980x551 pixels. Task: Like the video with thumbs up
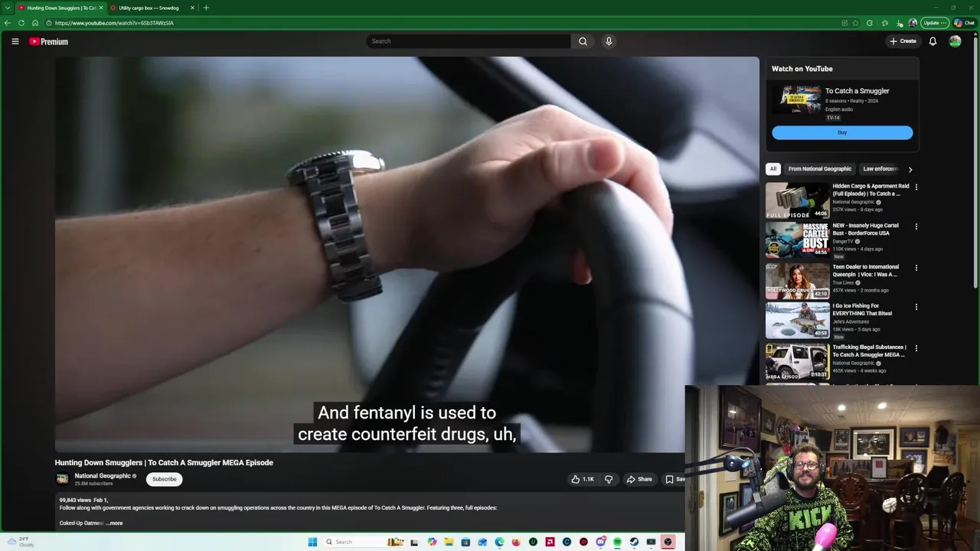582,479
